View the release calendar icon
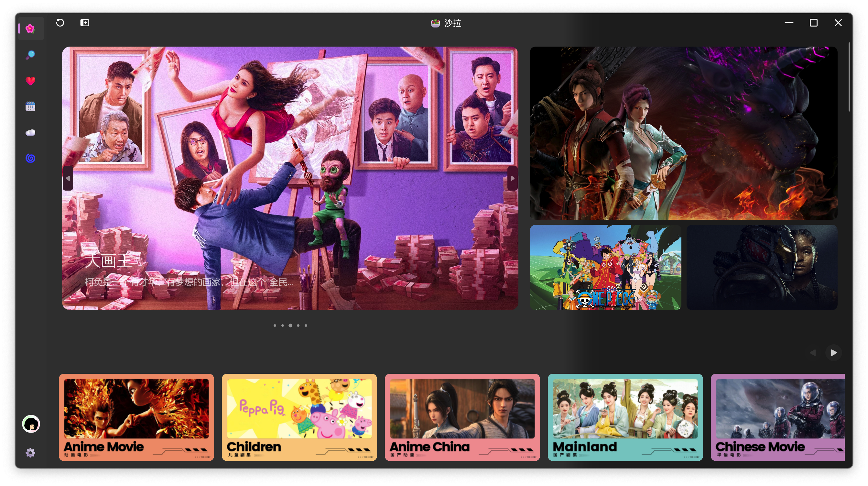Viewport: 868px width, 486px height. coord(31,106)
